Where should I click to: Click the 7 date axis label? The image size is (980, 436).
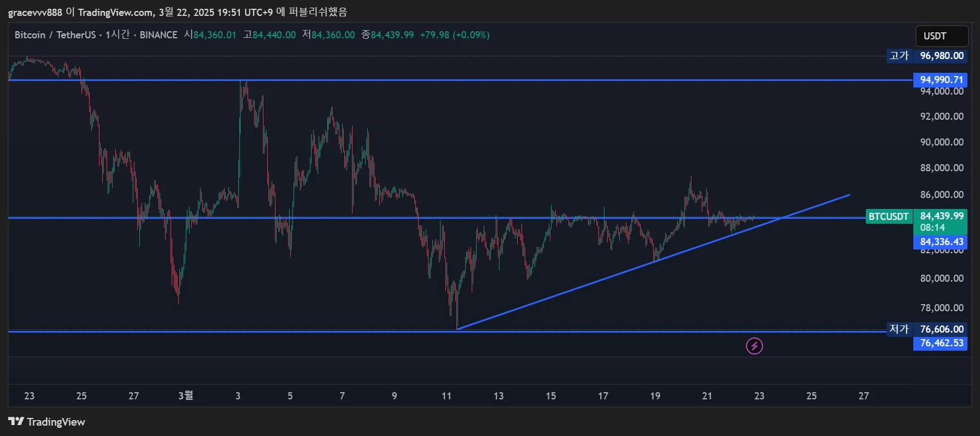(x=342, y=396)
